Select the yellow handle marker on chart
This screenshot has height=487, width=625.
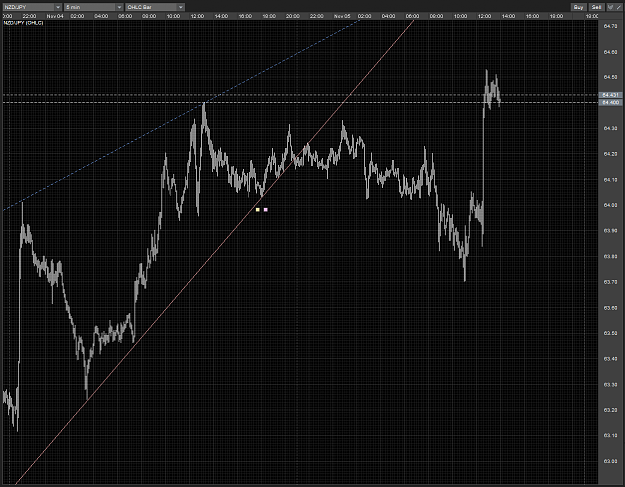(257, 210)
